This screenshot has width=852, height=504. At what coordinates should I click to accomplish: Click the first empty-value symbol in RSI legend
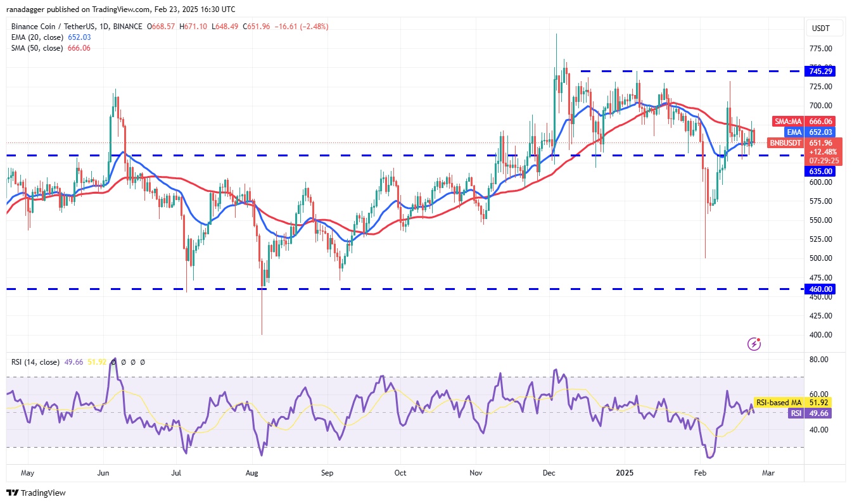pos(114,362)
